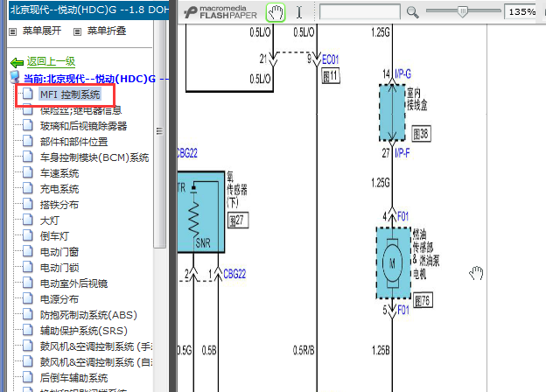Image resolution: width=546 pixels, height=392 pixels.
Task: Click the 图38 reference box
Action: click(x=421, y=133)
